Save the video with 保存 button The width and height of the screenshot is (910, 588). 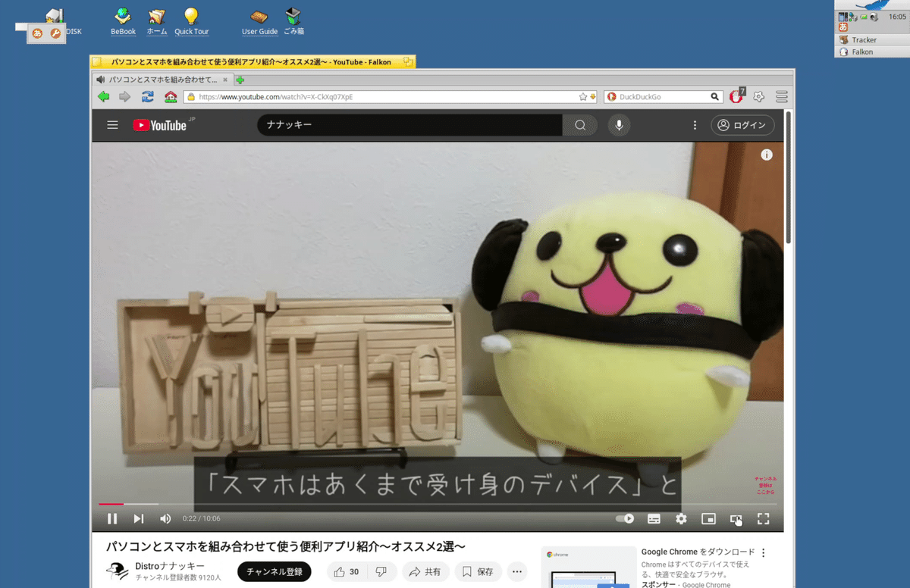478,571
